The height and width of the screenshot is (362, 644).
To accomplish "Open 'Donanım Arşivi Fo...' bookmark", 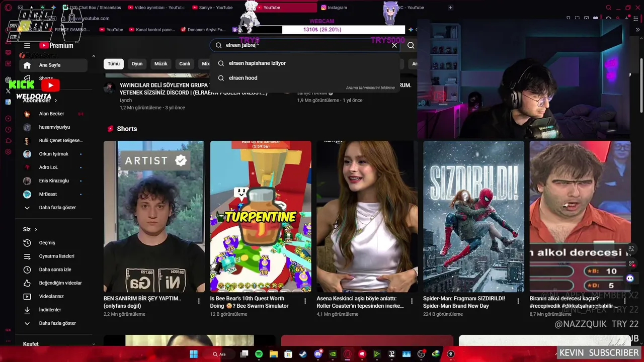I will (203, 30).
